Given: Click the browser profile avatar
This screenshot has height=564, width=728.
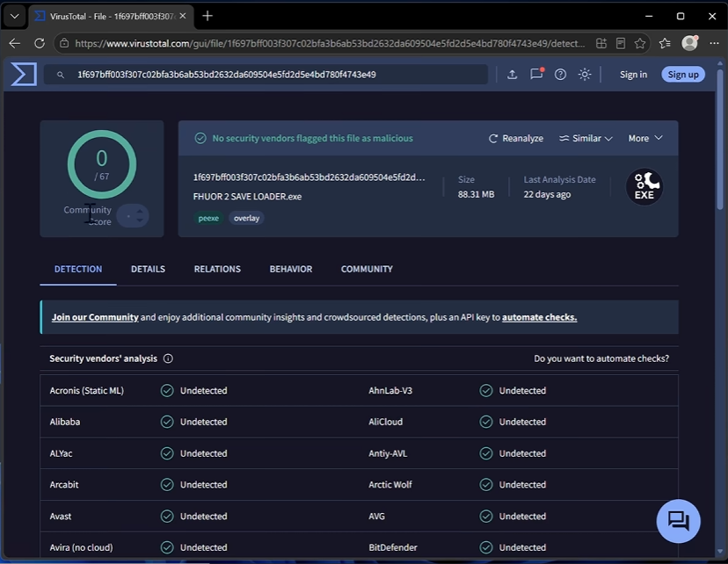Looking at the screenshot, I should 689,43.
